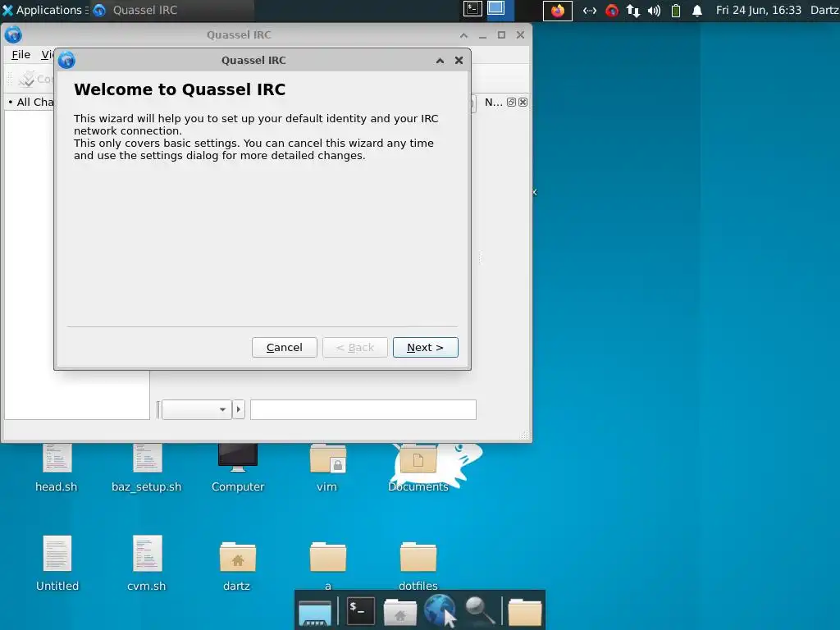840x630 pixels.
Task: Click the network arrows tray icon
Action: (x=590, y=10)
